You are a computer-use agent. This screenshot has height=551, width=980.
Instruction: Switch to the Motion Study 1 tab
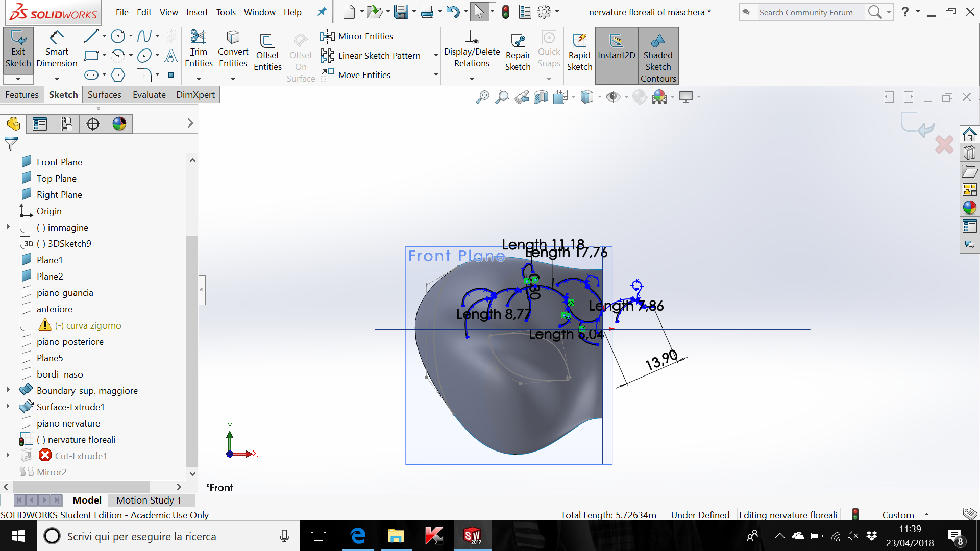149,500
